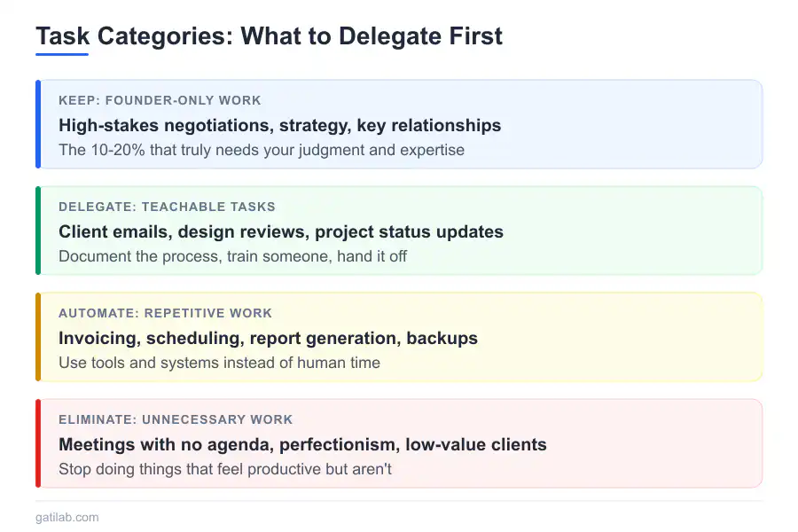Click the 'Task Categories: What to Delegate First' title
798x532 pixels.
pos(269,36)
